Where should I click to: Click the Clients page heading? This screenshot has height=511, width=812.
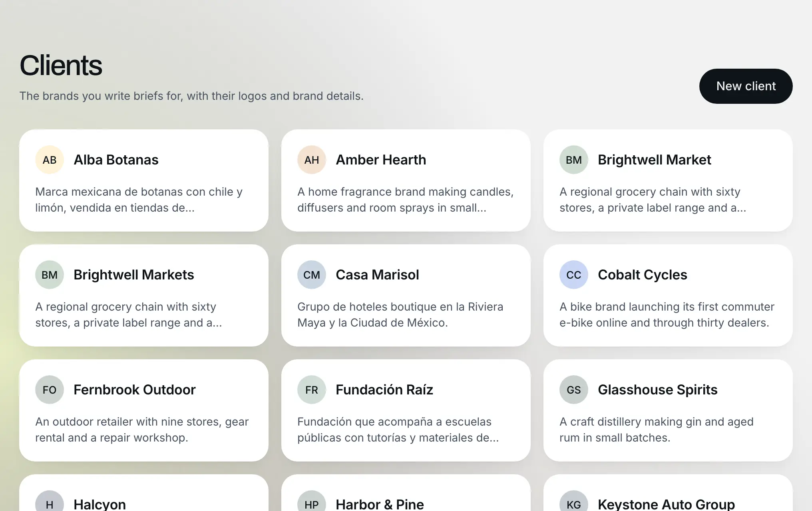coord(61,65)
